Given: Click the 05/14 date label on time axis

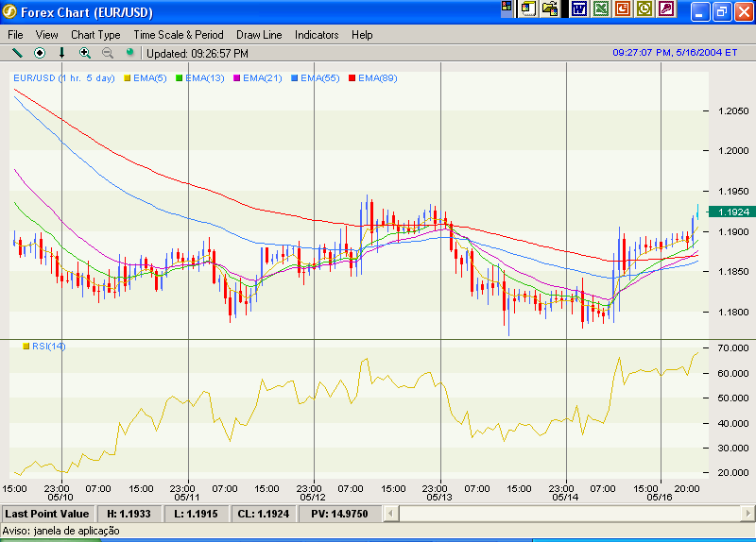Looking at the screenshot, I should 564,498.
